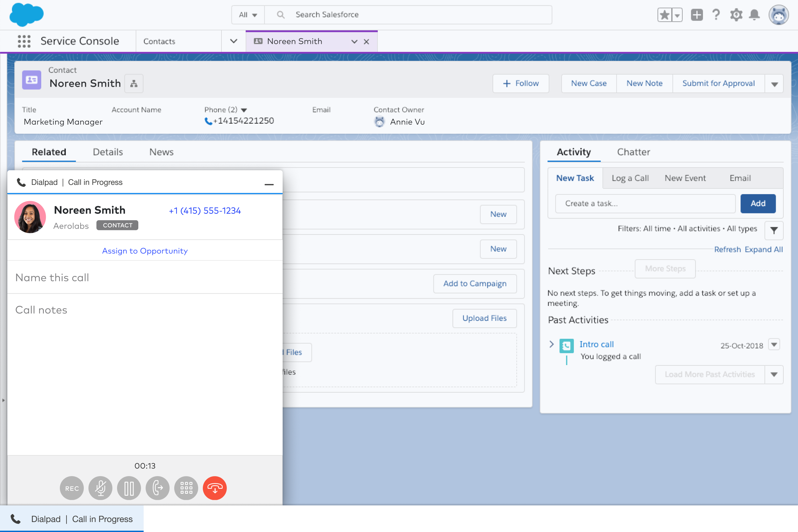Click the Expand All link
The width and height of the screenshot is (798, 532).
tap(764, 249)
